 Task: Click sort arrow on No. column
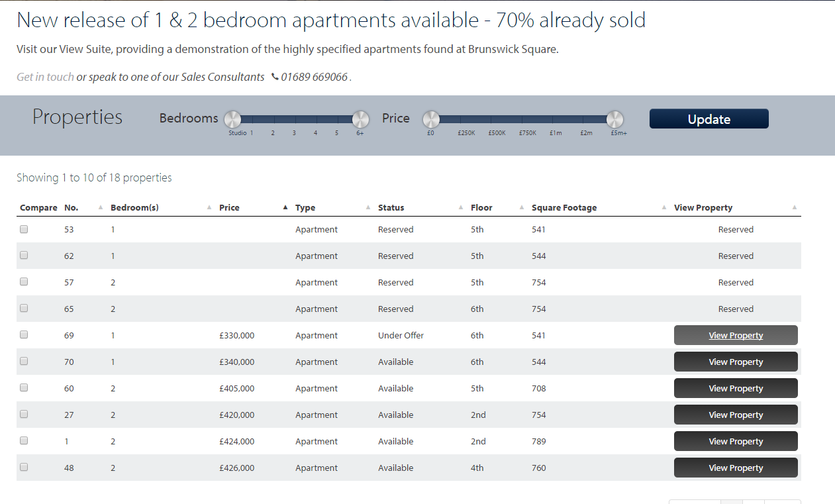coord(101,207)
